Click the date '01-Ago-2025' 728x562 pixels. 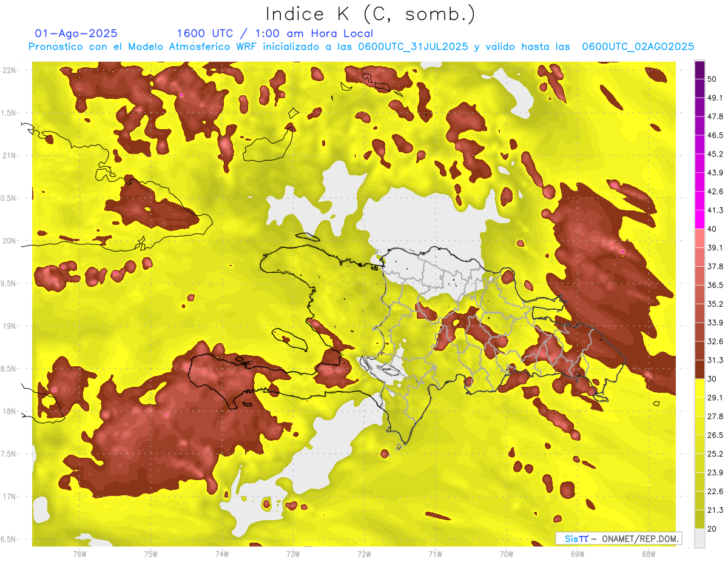76,33
